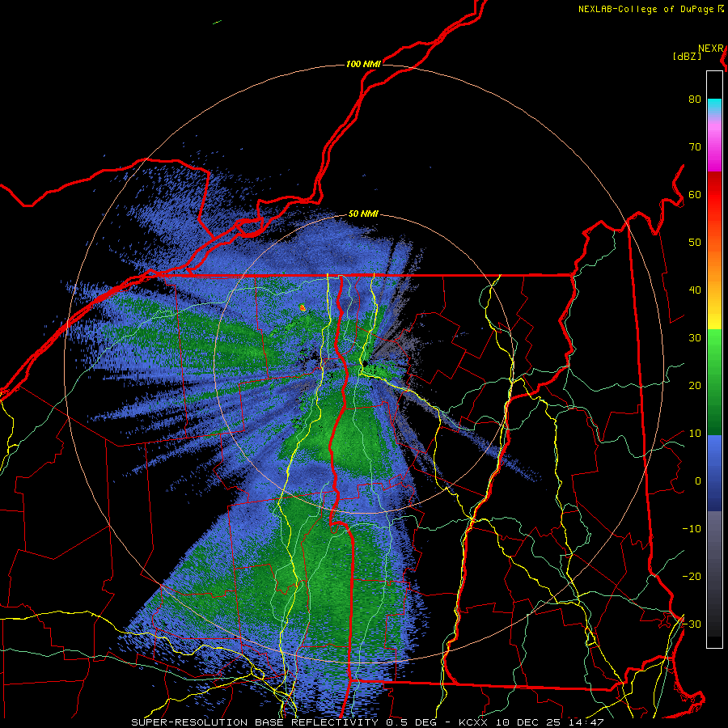Click the 70 value on the dBZ scale
This screenshot has width=728, height=728.
(695, 147)
